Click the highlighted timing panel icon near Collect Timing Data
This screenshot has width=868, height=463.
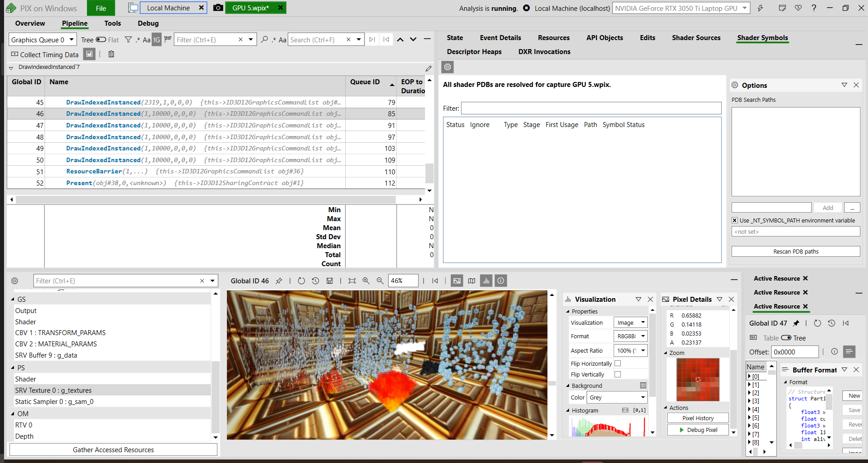coord(89,54)
